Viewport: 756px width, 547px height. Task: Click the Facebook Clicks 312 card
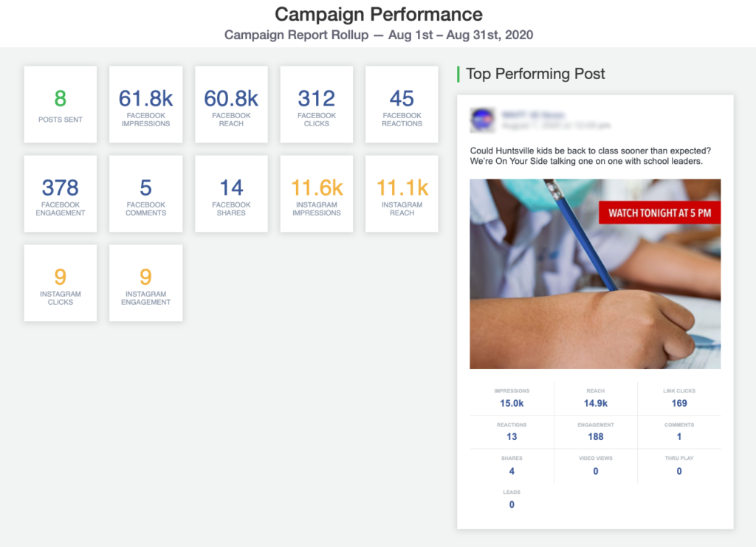(316, 105)
